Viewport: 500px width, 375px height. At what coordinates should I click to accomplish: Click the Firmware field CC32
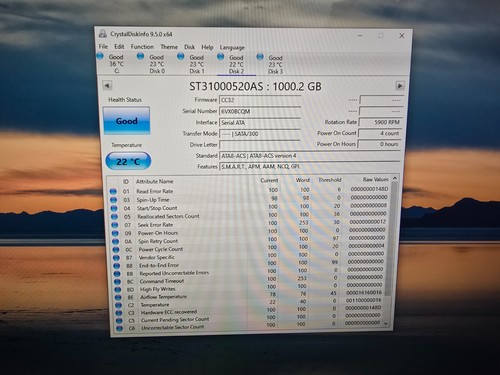coord(260,100)
